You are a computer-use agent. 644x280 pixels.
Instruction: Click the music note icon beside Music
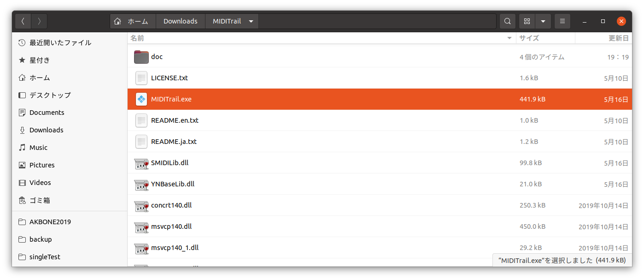22,148
